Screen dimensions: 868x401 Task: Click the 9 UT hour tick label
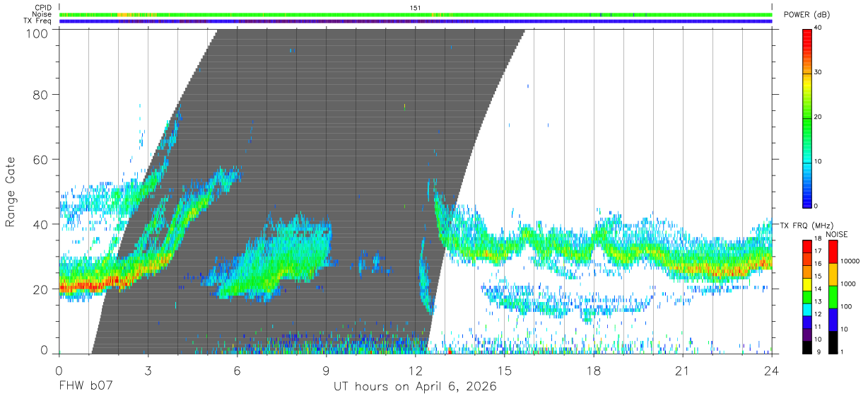(326, 371)
